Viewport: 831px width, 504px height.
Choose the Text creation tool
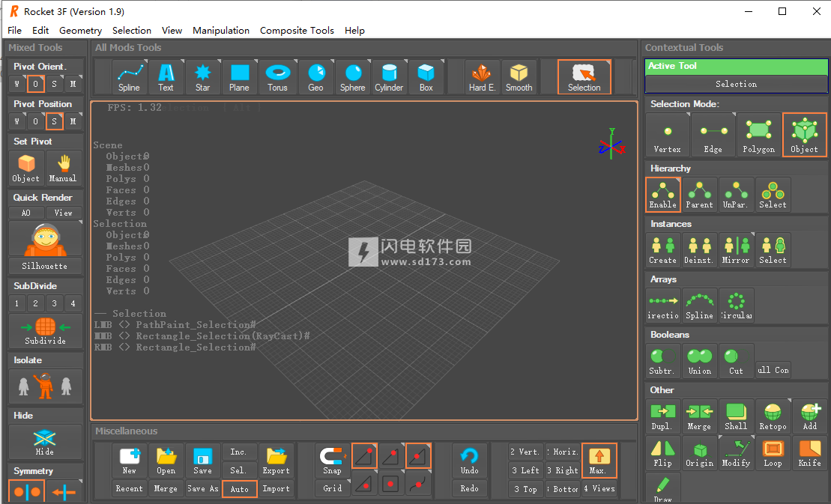pos(166,77)
